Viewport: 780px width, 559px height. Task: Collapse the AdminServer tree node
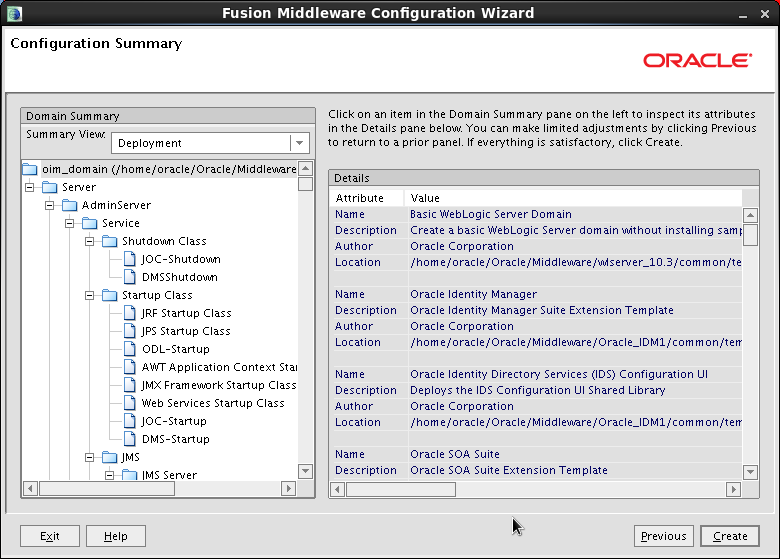pyautogui.click(x=50, y=205)
